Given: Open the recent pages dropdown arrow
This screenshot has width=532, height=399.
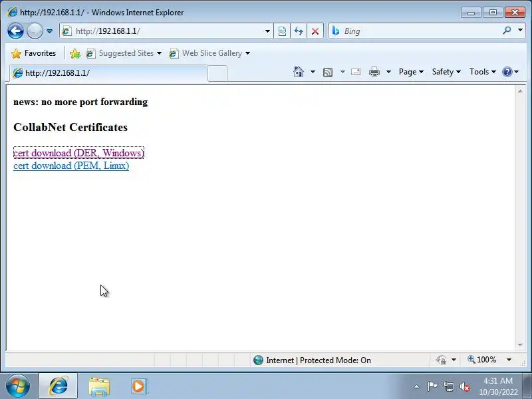Looking at the screenshot, I should [49, 31].
